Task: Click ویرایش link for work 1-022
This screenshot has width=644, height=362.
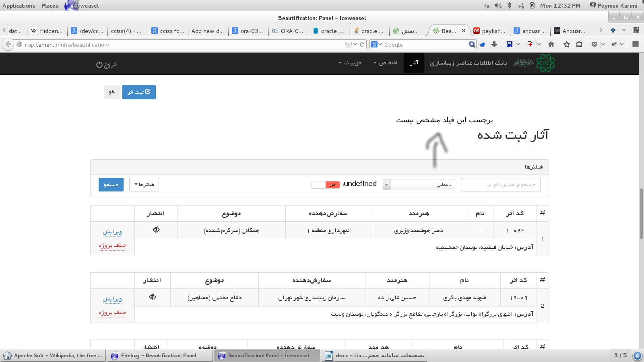Action: point(112,232)
